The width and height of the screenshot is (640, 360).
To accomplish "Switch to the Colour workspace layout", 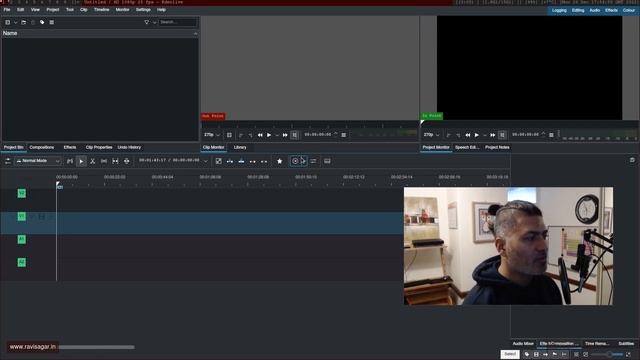I will 629,10.
